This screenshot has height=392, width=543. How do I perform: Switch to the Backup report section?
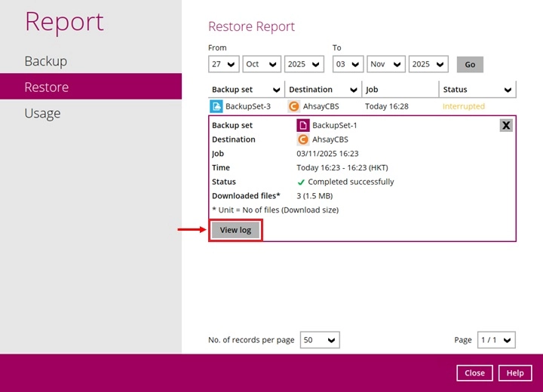pyautogui.click(x=90, y=61)
